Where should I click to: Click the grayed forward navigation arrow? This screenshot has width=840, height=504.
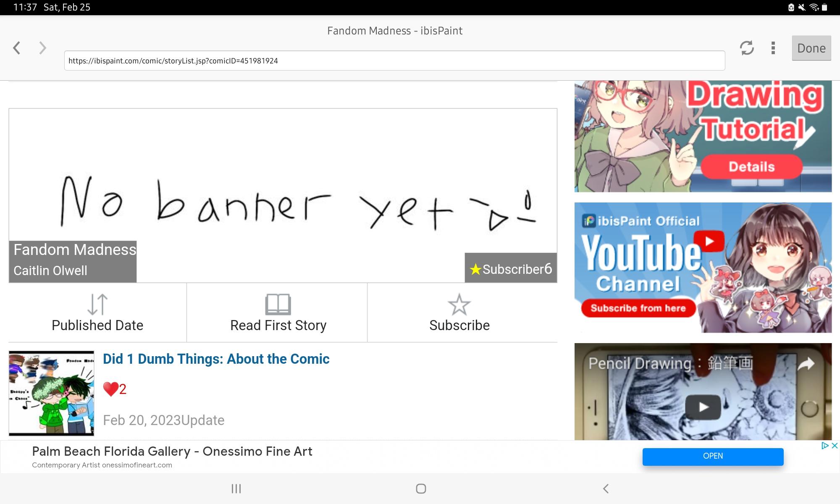(x=42, y=48)
